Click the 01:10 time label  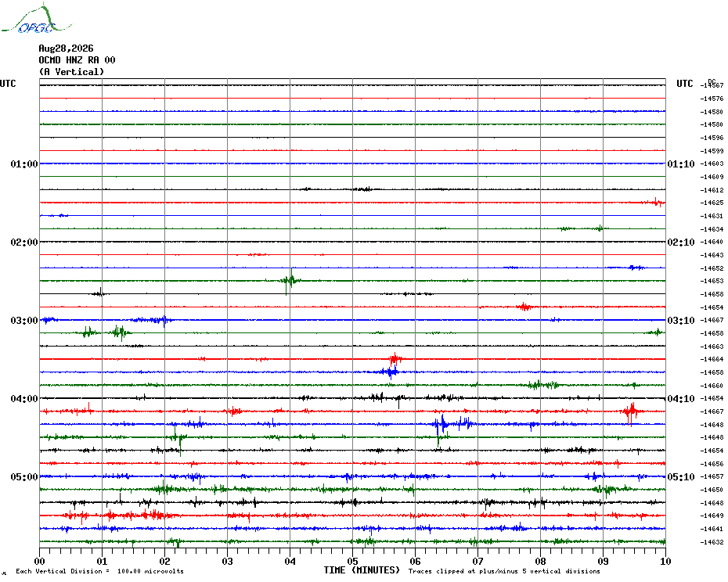[681, 164]
